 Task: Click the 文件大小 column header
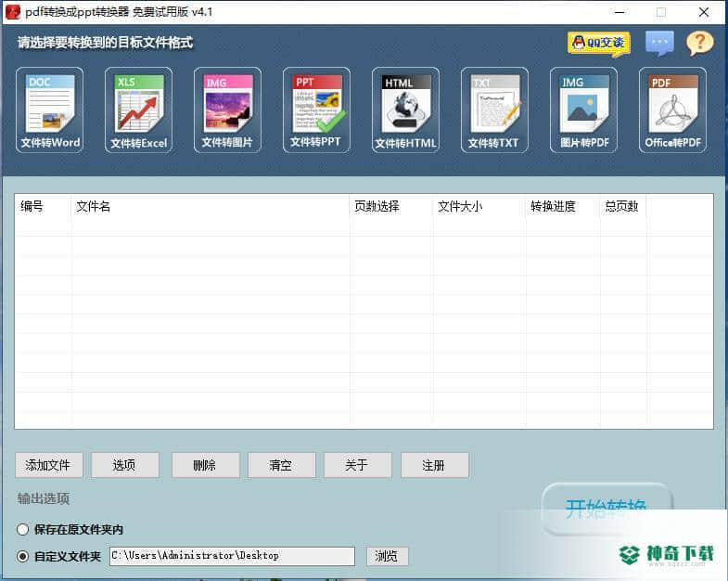tap(479, 206)
